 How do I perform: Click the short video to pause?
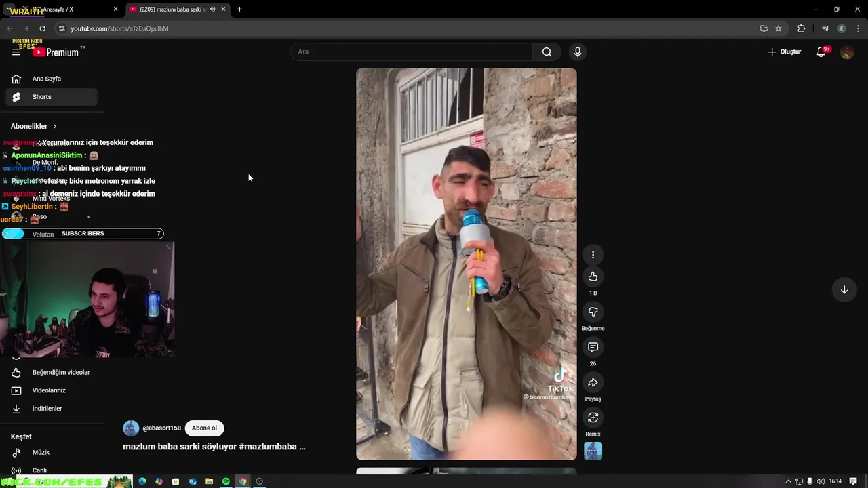[467, 264]
